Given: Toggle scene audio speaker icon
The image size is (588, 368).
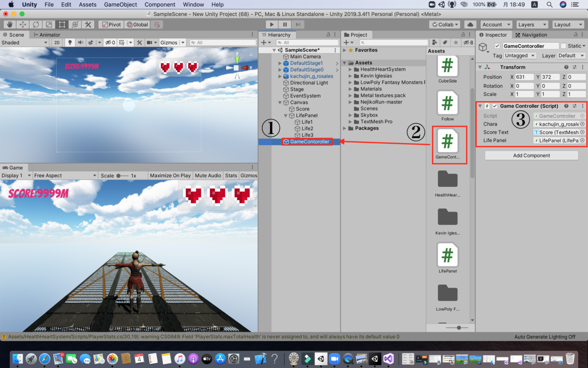Looking at the screenshot, I should (x=80, y=43).
